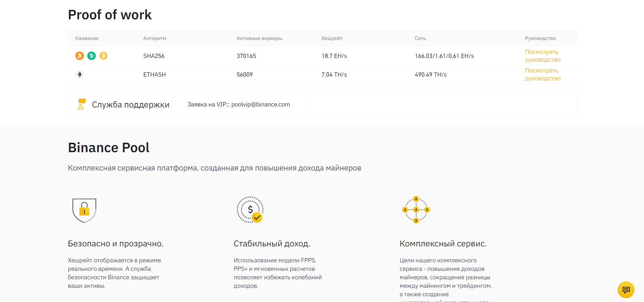Screen dimensions: 644x302
Task: Click active workers value 370165
Action: 246,56
